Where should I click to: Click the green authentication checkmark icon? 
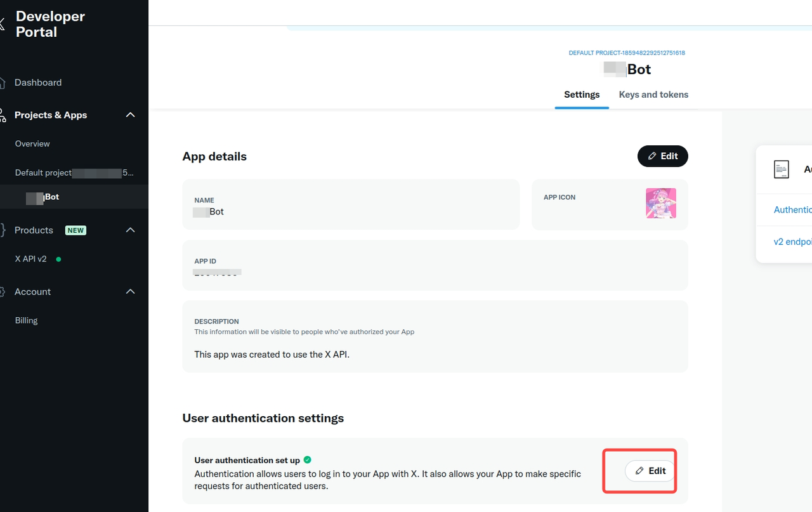coord(308,460)
